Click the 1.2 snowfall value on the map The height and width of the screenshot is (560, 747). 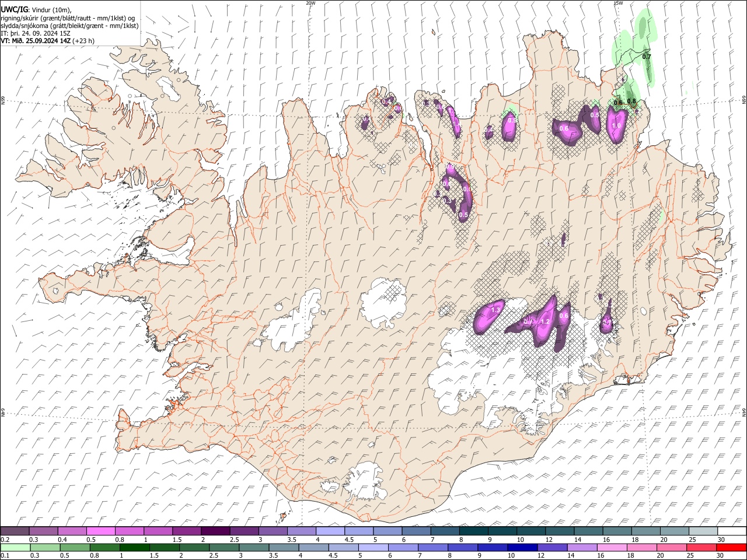tap(546, 321)
